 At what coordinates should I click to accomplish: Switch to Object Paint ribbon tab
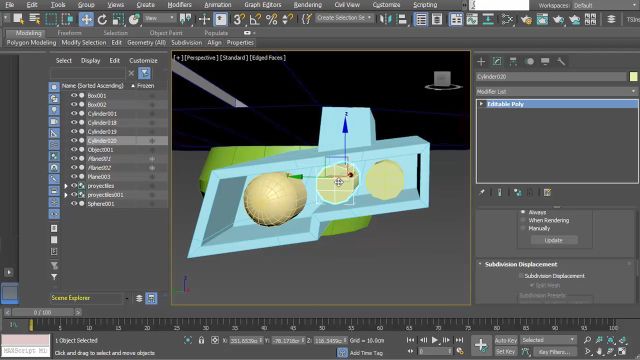[x=166, y=33]
